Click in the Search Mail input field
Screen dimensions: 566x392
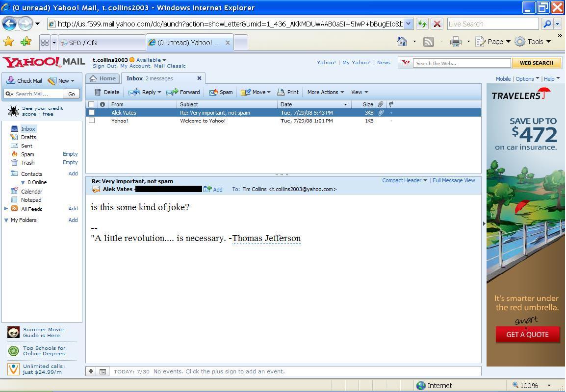[38, 94]
